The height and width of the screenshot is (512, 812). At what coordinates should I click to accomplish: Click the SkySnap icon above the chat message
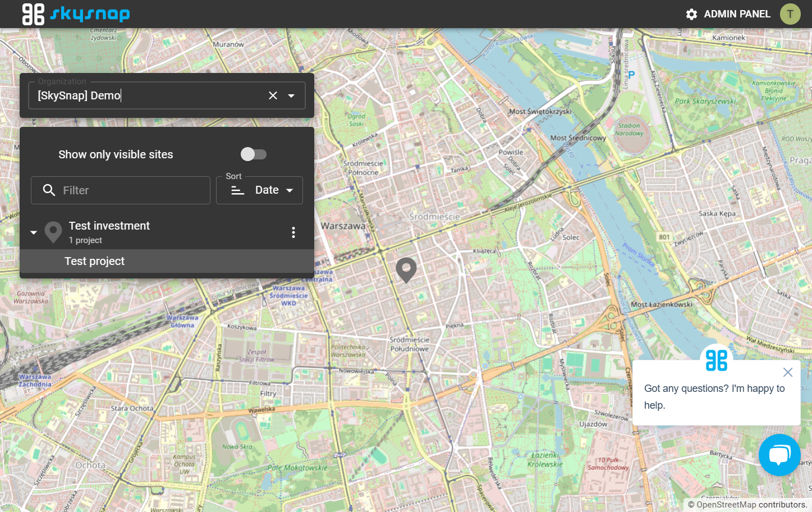(x=717, y=360)
